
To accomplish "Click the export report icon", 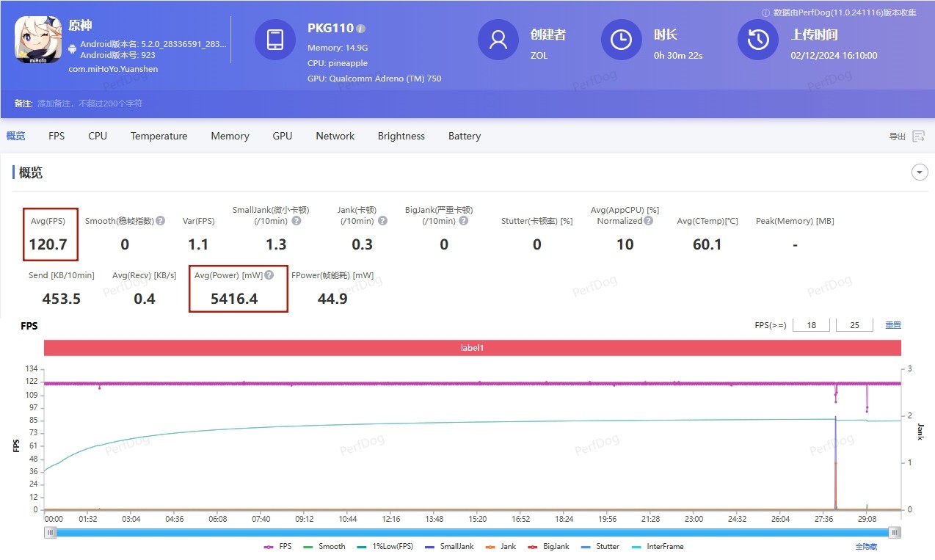I will click(x=918, y=137).
